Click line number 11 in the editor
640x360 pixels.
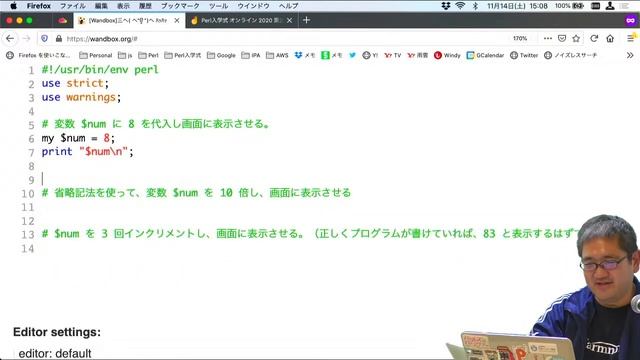pyautogui.click(x=28, y=207)
